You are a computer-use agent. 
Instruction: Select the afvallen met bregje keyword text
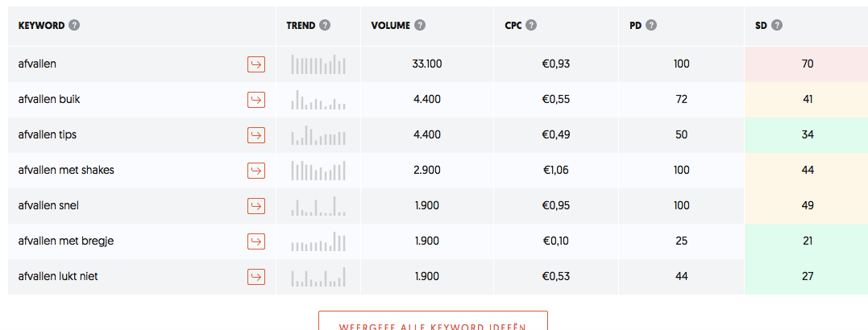click(66, 241)
